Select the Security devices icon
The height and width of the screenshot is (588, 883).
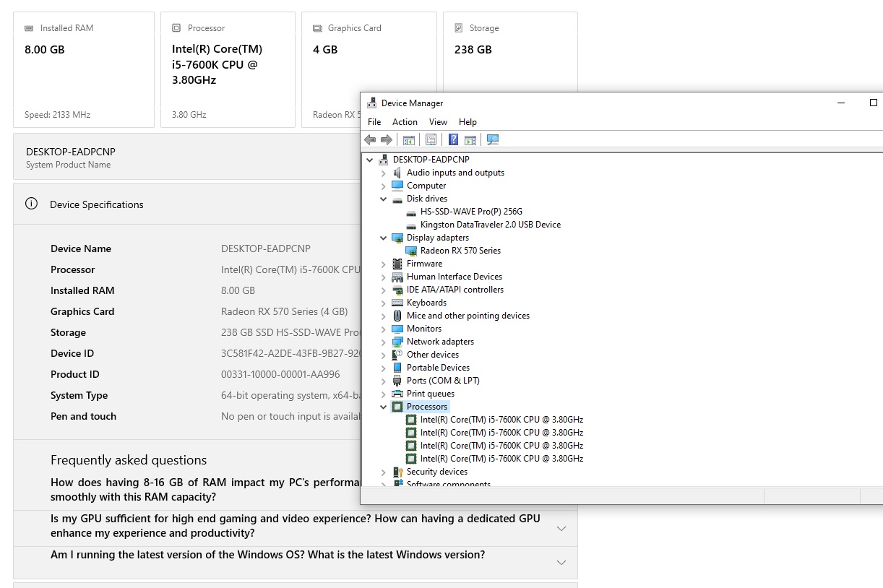pos(397,472)
